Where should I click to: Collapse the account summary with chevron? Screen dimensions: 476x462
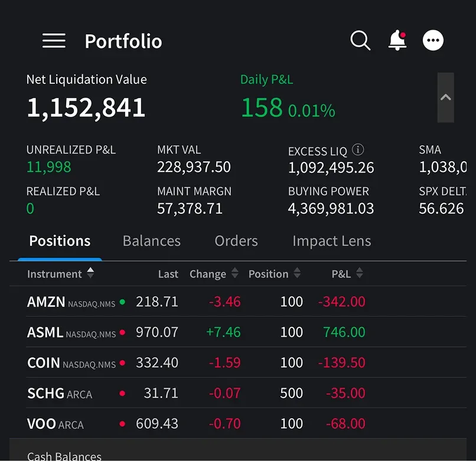click(x=446, y=97)
